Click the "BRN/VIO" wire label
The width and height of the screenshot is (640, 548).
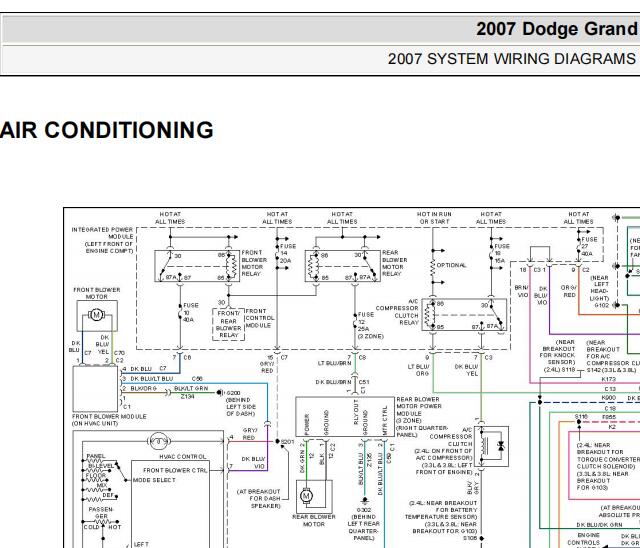pyautogui.click(x=521, y=291)
